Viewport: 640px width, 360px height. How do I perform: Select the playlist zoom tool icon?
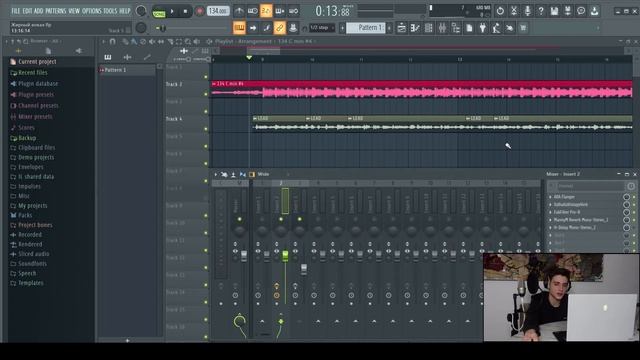click(x=188, y=41)
